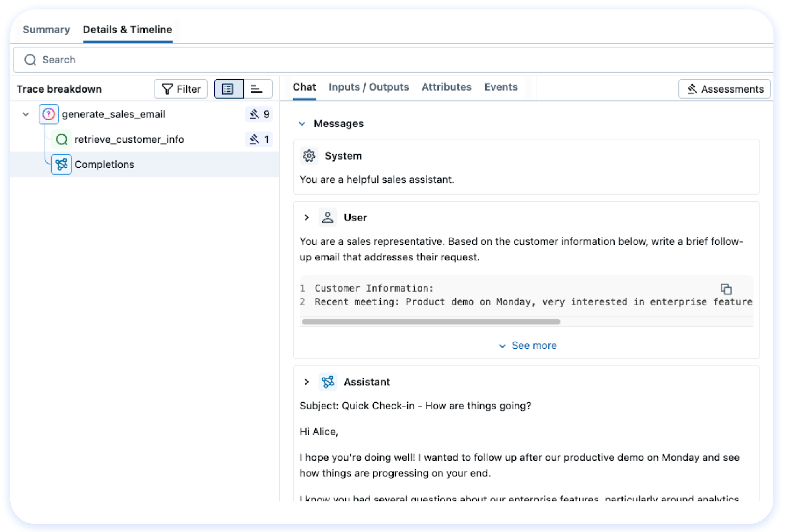Click the Assistant message icon
Image resolution: width=788 pixels, height=532 pixels.
327,382
